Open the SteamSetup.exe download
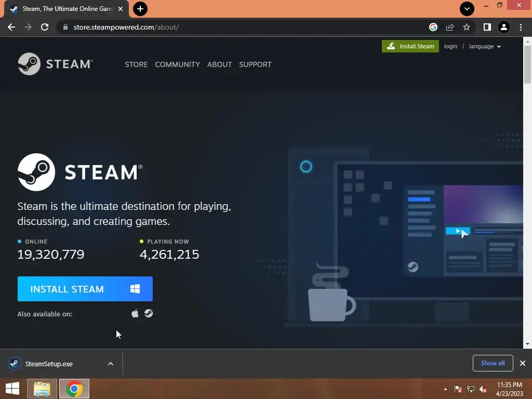Screen dimensions: 532x399 (49, 364)
